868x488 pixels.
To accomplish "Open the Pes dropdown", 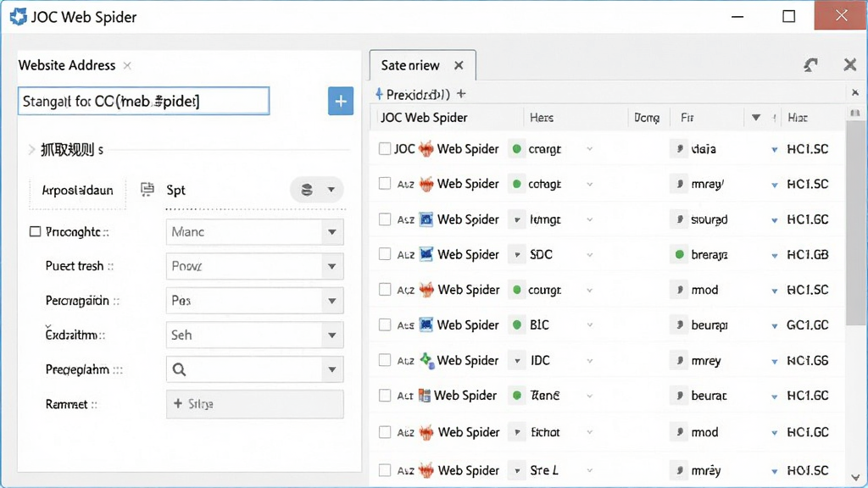I will [x=254, y=301].
